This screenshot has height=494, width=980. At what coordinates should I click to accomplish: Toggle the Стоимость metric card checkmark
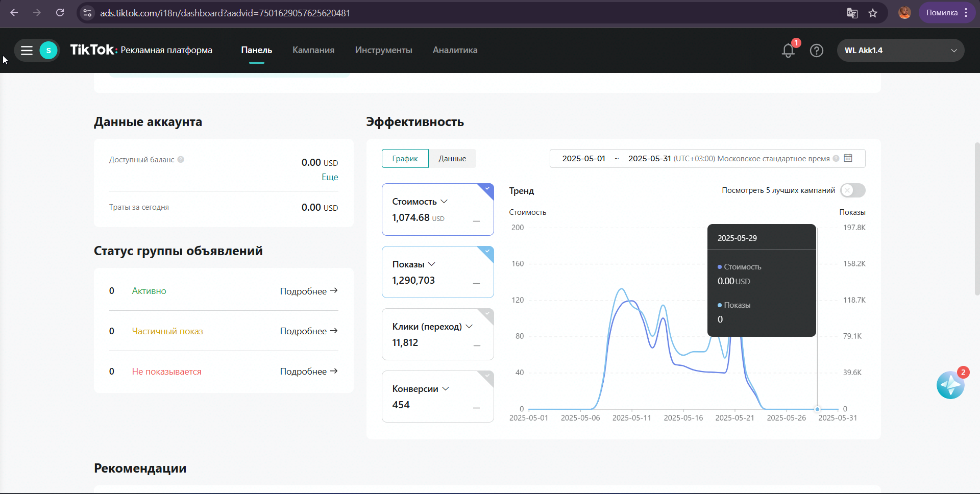pos(487,189)
